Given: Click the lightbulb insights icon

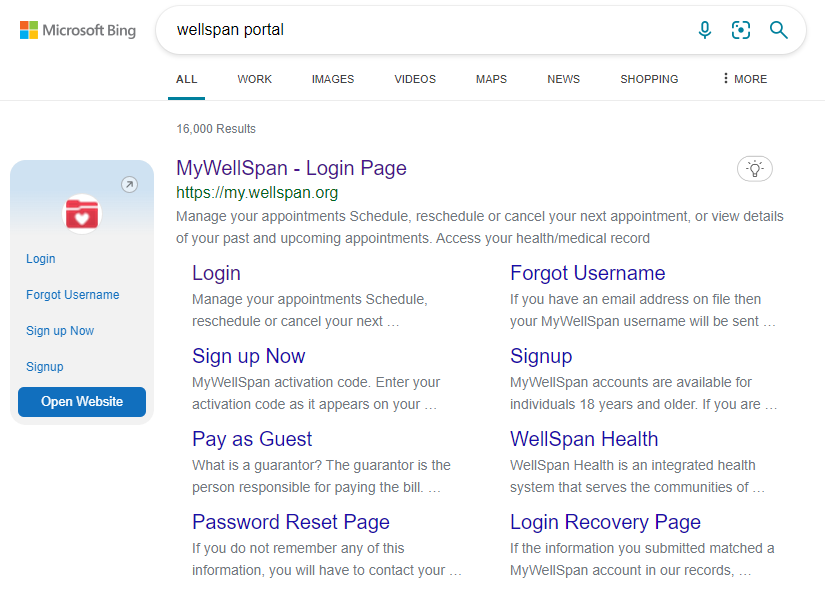Looking at the screenshot, I should [754, 169].
